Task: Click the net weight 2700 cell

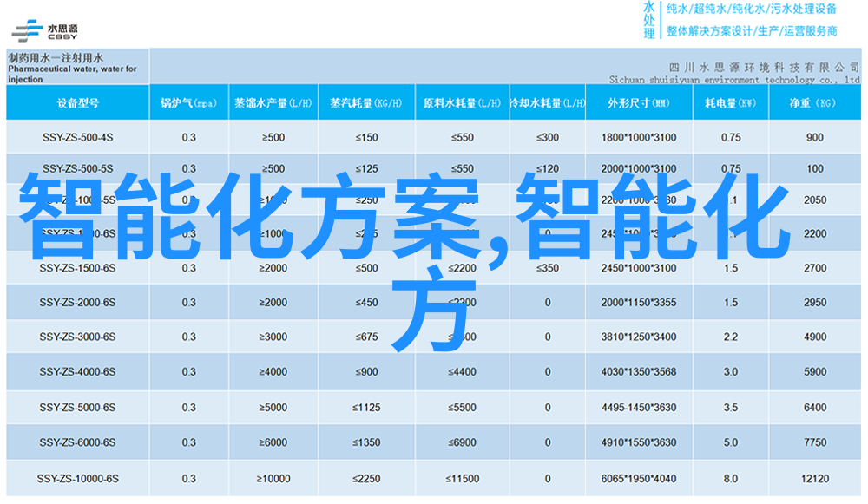Action: tap(815, 268)
